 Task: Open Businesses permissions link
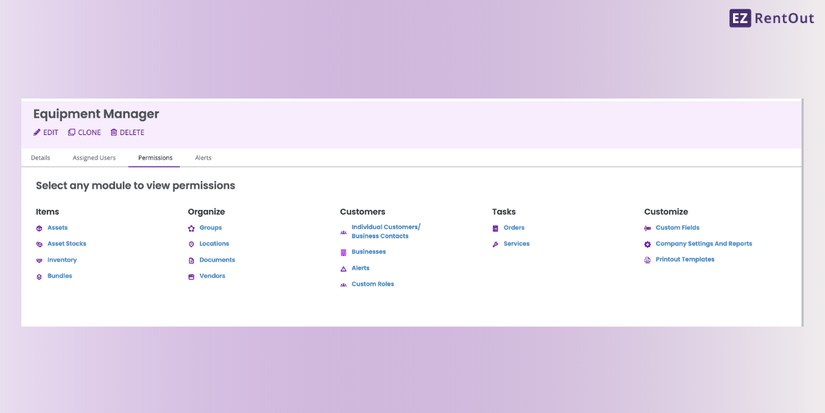point(368,252)
